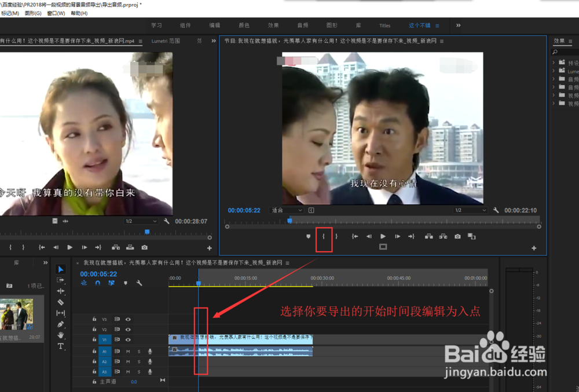Hide track V3 with eye icon
Screen dimensions: 579x392
pyautogui.click(x=128, y=319)
